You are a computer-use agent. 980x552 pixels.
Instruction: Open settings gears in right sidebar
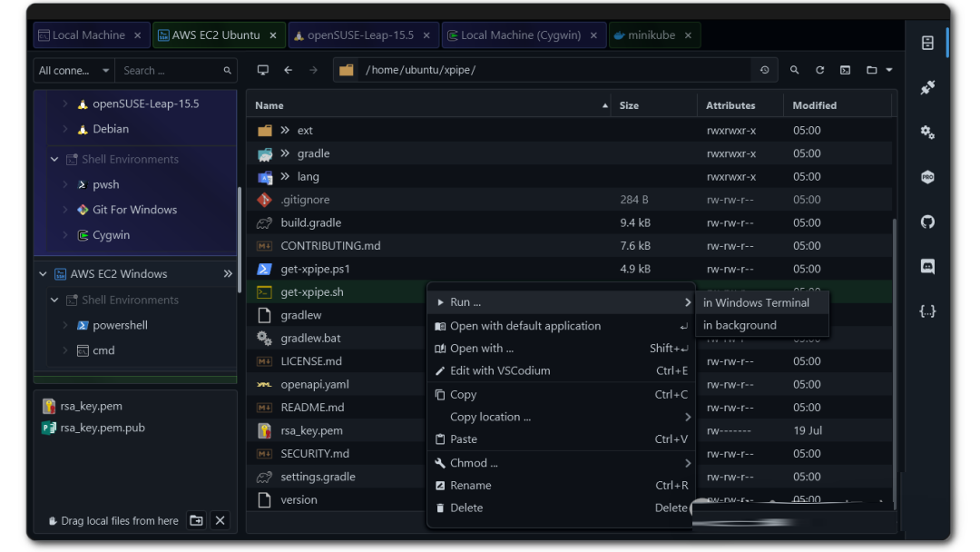click(926, 133)
